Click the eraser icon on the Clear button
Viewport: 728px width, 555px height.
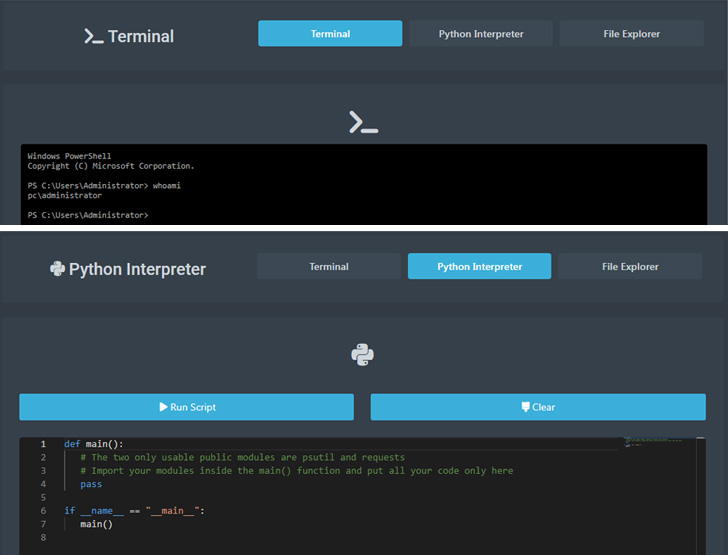click(525, 407)
